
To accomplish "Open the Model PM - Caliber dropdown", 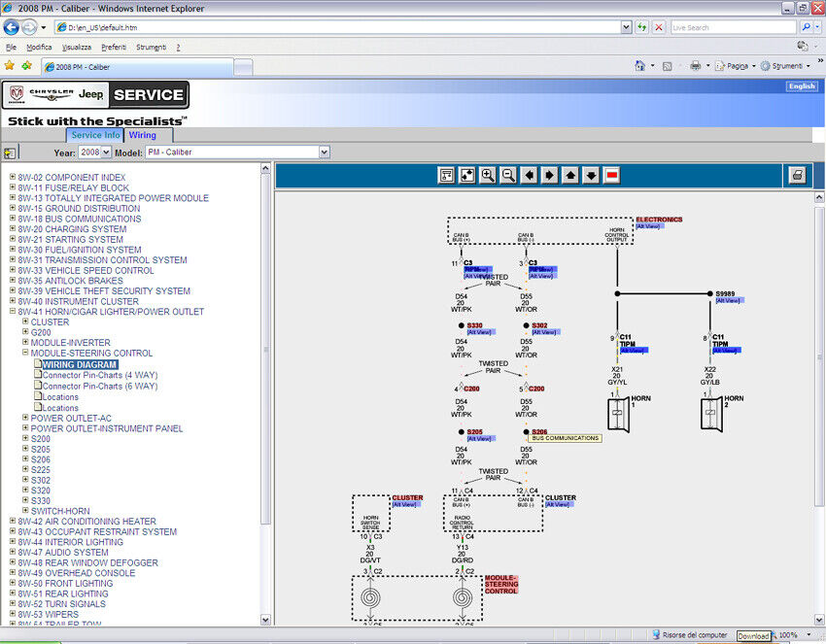I will click(x=237, y=153).
